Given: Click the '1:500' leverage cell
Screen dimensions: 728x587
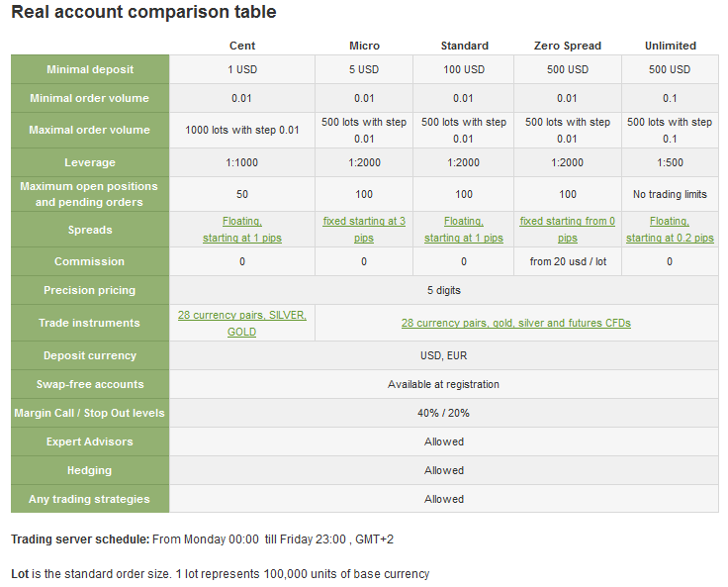Looking at the screenshot, I should pyautogui.click(x=670, y=162).
